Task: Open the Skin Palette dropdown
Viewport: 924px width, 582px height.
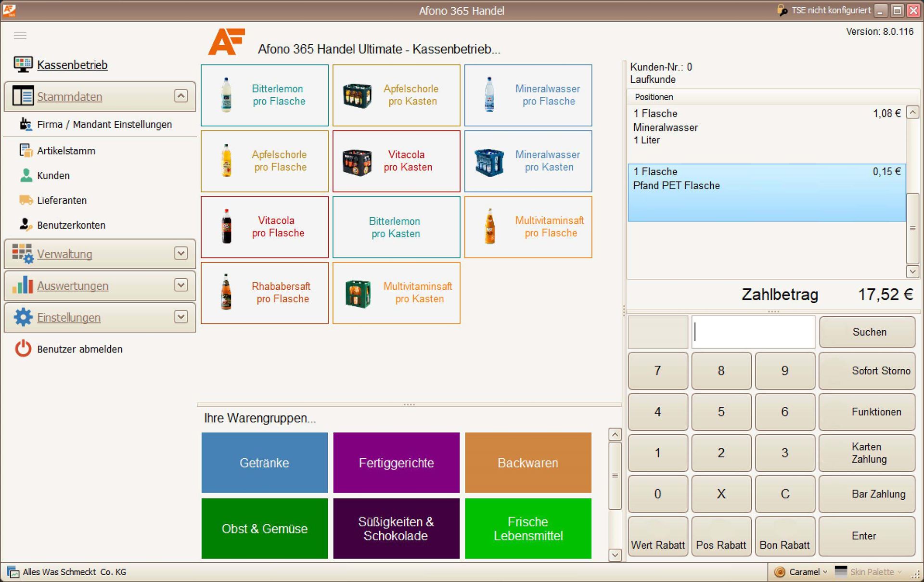Action: [899, 572]
